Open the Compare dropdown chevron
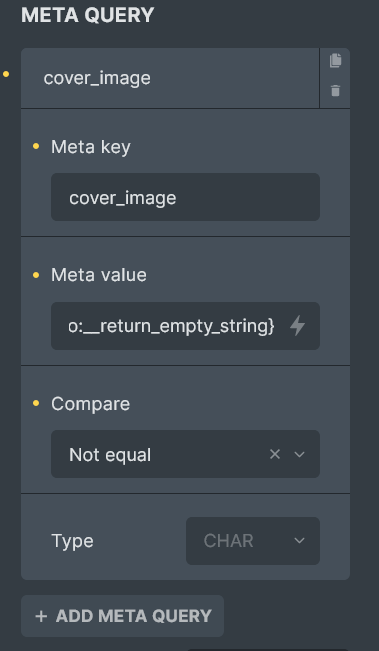379x651 pixels. (299, 454)
